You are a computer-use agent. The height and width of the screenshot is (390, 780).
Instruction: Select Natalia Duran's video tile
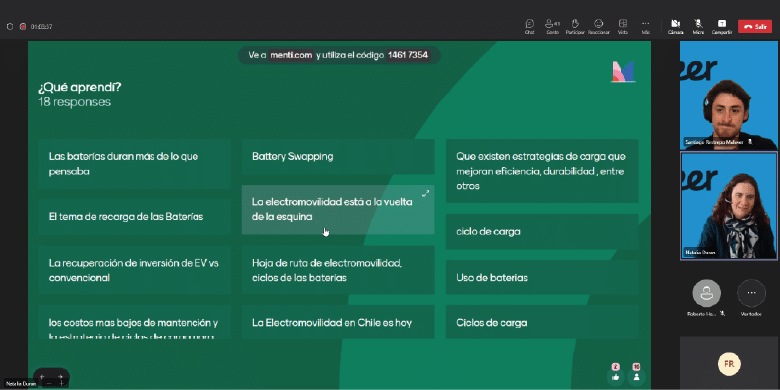click(x=728, y=205)
